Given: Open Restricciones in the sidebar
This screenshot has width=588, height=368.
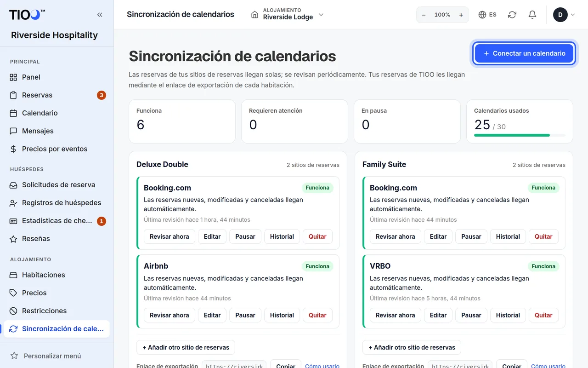Looking at the screenshot, I should coord(57,311).
